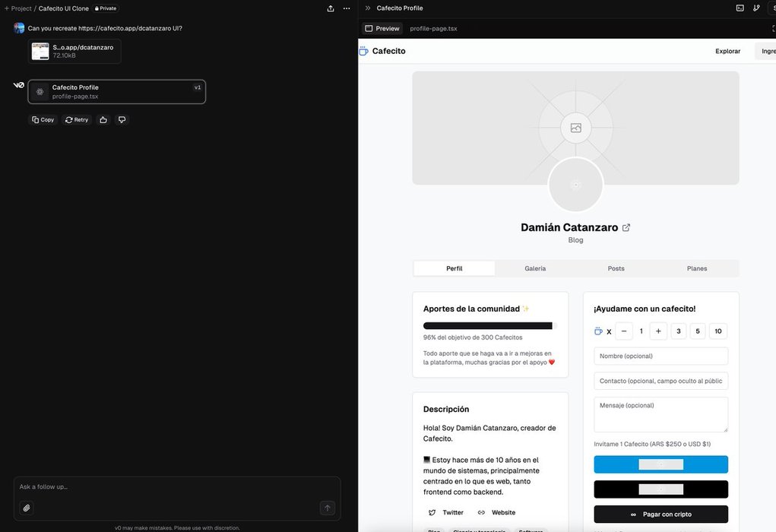Click the thumbs down feedback icon
776x532 pixels.
tap(122, 120)
